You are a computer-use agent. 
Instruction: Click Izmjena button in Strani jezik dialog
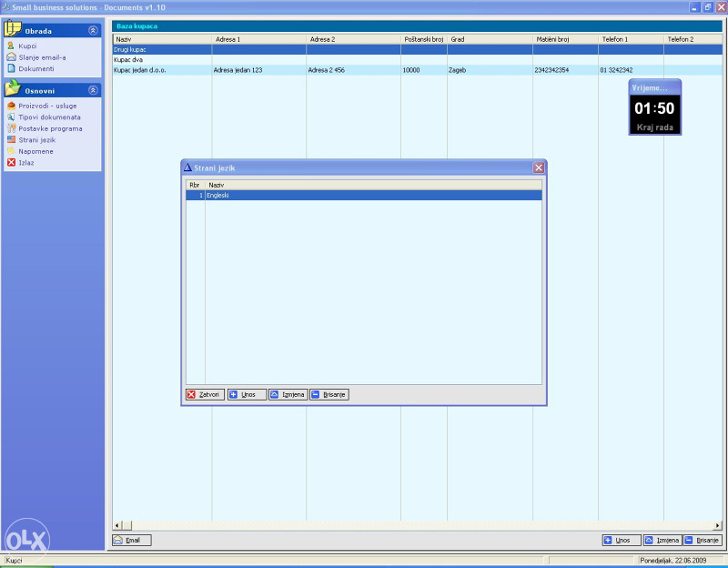point(288,394)
